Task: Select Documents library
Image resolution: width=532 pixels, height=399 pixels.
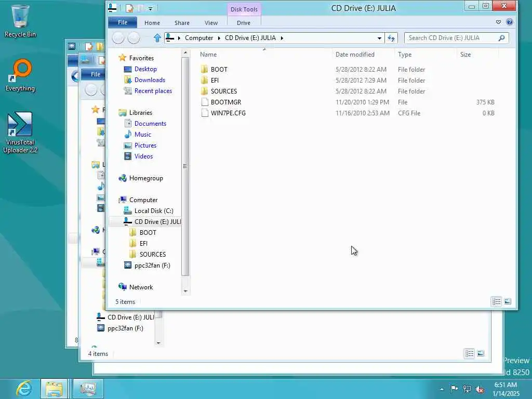Action: (x=150, y=124)
